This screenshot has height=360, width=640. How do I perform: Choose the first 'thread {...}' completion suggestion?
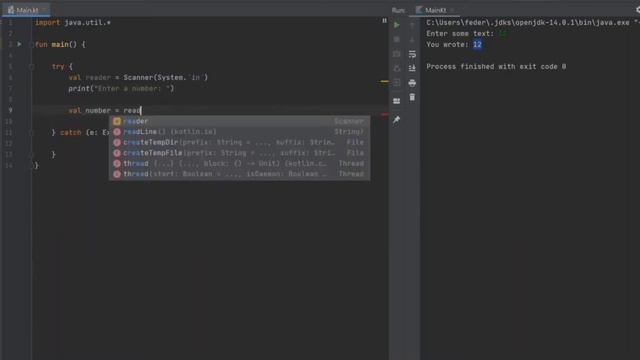(x=240, y=164)
